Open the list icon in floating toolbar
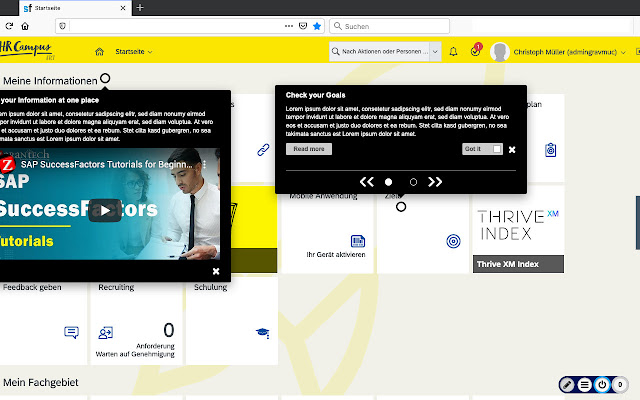 coord(584,384)
